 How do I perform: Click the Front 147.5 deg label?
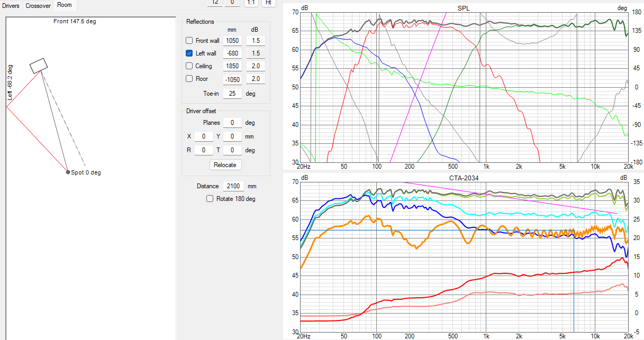[x=75, y=21]
